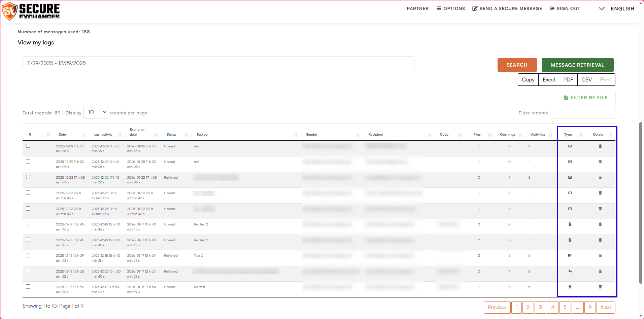Check the 2025-12-17 17 h 54 row
644x319 pixels.
pyautogui.click(x=28, y=287)
